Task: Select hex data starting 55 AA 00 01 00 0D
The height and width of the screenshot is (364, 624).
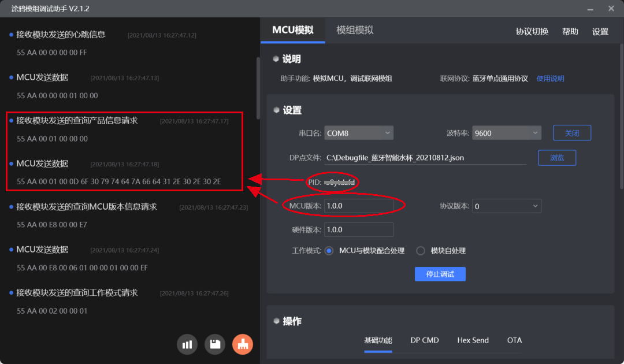Action: pyautogui.click(x=118, y=182)
